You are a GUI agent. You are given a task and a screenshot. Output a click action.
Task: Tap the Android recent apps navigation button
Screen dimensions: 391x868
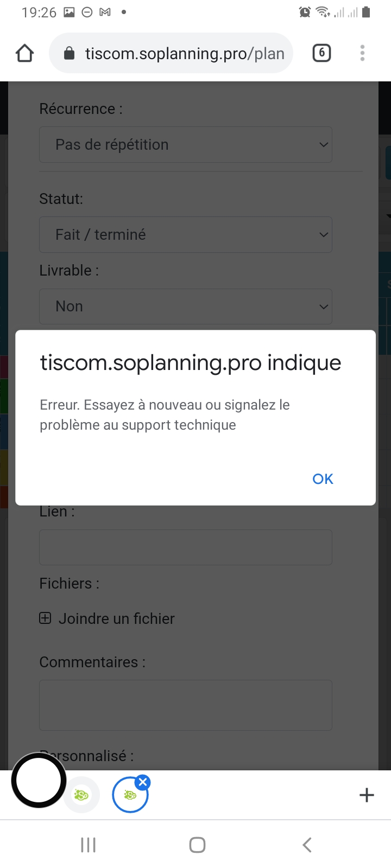(88, 845)
